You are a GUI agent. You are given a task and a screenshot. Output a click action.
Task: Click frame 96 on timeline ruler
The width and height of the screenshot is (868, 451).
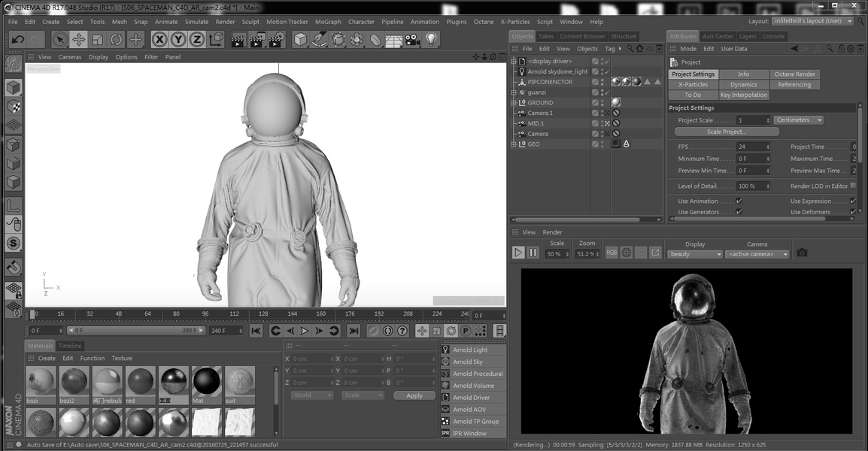coord(205,313)
